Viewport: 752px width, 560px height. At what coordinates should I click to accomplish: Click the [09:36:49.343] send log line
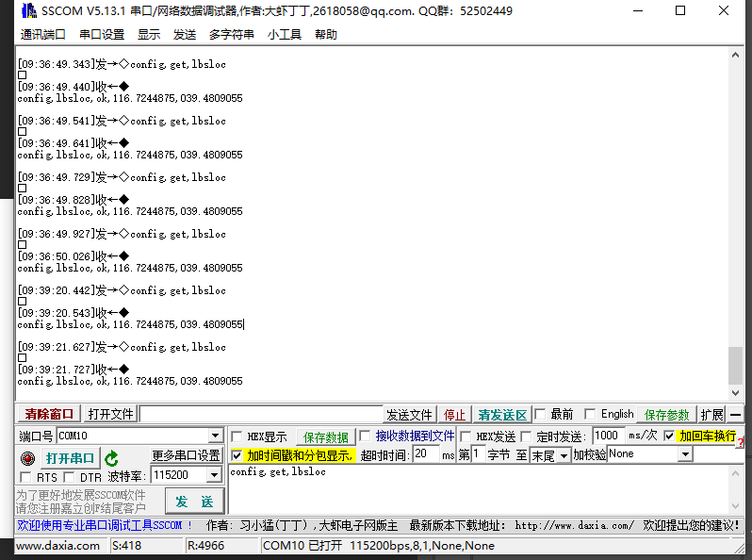click(122, 64)
